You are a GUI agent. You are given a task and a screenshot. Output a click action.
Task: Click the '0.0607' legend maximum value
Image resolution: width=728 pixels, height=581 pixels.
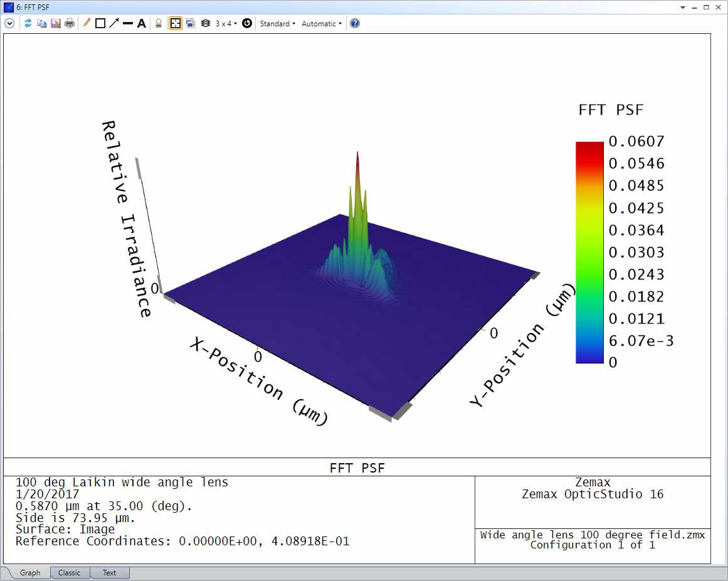click(x=636, y=141)
